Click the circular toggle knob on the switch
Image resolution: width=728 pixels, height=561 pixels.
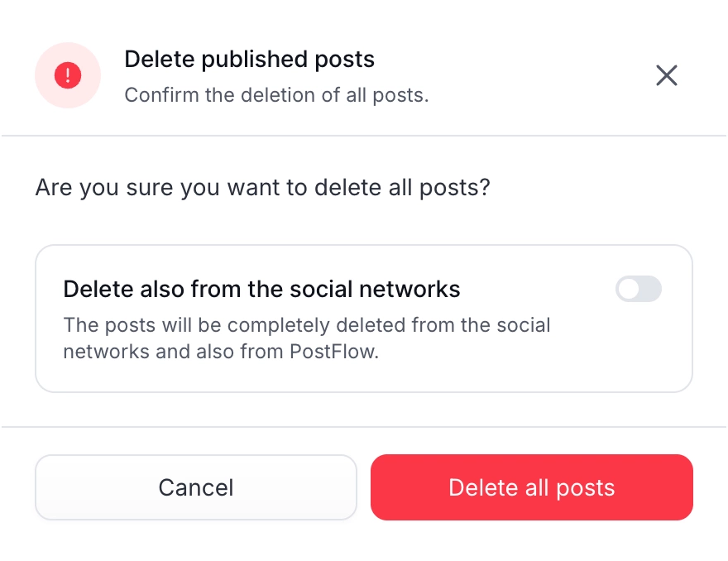[630, 289]
